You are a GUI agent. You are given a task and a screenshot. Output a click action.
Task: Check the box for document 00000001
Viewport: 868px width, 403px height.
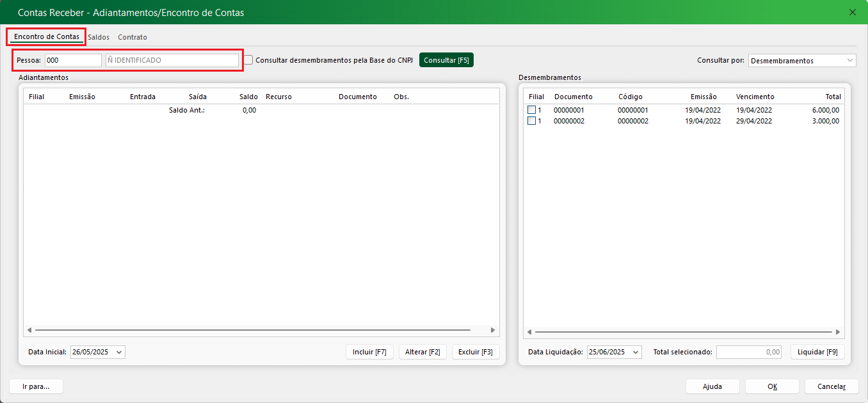pos(531,110)
